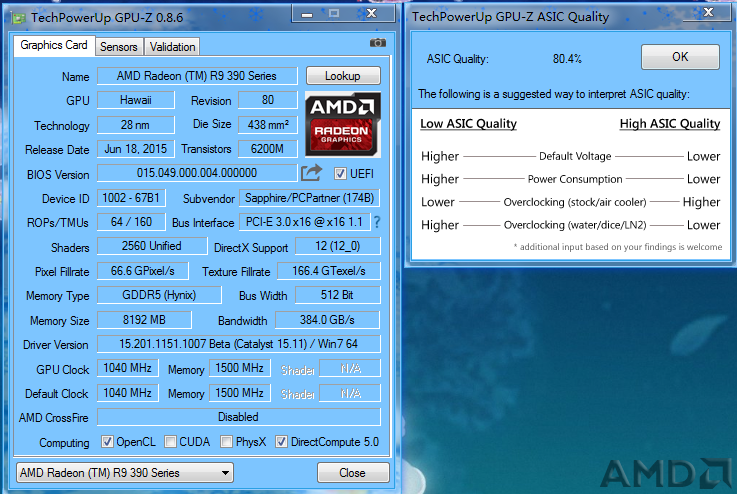
Task: Click the Shaders field 2560 Unified
Action: [x=152, y=246]
